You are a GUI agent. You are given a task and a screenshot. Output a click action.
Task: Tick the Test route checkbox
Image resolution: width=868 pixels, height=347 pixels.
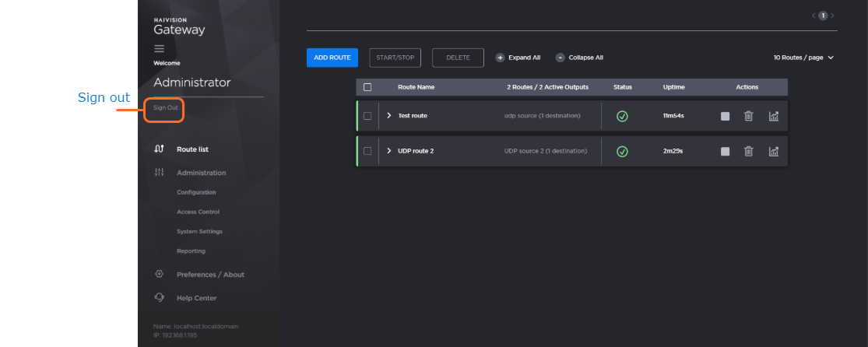[x=367, y=116]
